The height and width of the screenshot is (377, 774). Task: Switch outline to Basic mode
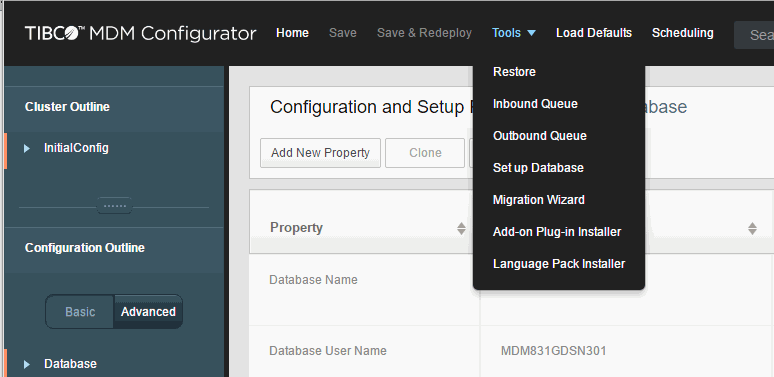(80, 312)
